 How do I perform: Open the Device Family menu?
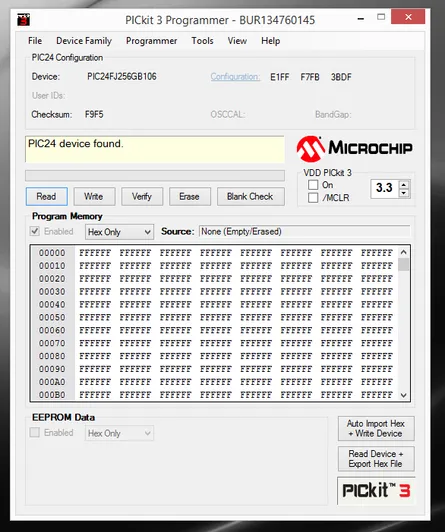tap(84, 41)
